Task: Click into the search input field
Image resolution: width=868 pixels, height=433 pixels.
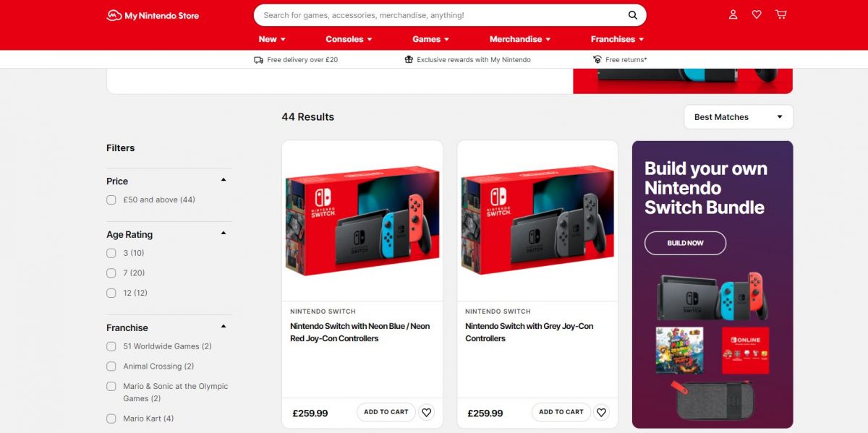Action: pyautogui.click(x=441, y=15)
